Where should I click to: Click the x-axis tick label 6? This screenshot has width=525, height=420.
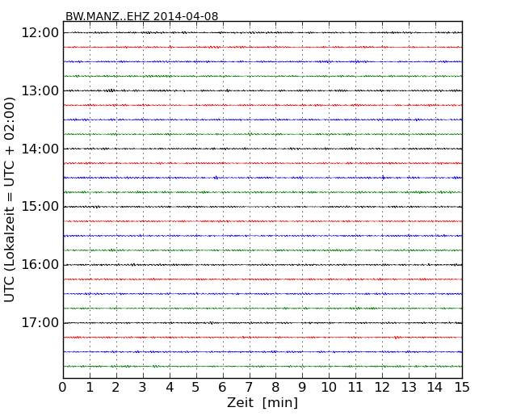(222, 388)
